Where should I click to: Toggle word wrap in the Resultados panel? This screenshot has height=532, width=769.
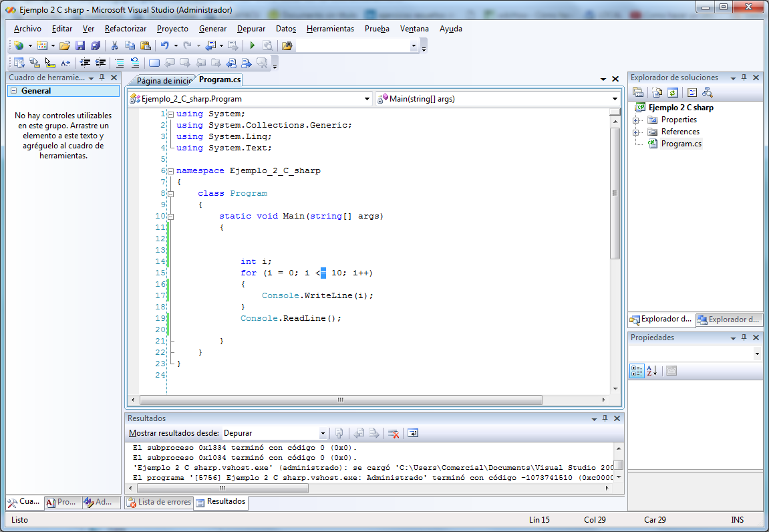point(413,433)
